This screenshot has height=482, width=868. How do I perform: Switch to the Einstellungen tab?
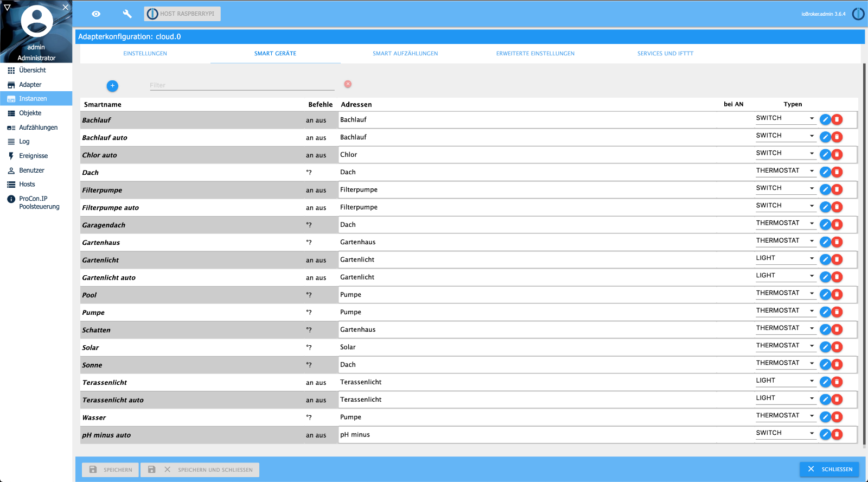[145, 54]
